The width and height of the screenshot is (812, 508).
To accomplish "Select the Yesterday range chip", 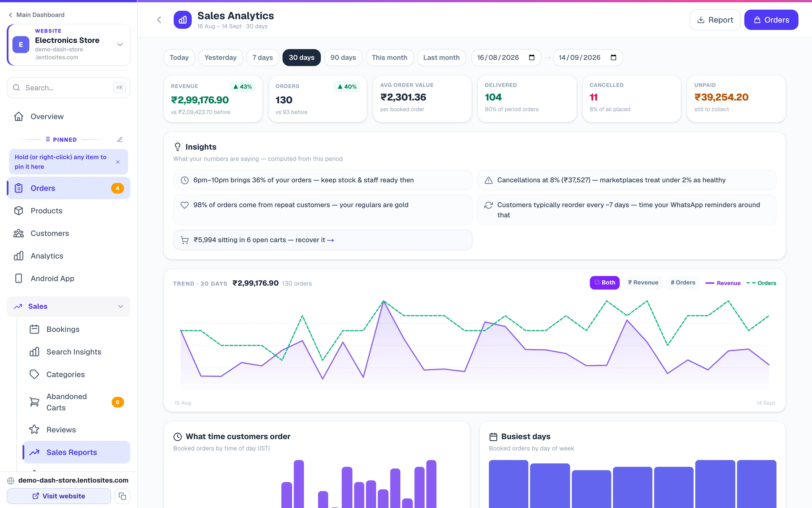I will click(x=220, y=58).
